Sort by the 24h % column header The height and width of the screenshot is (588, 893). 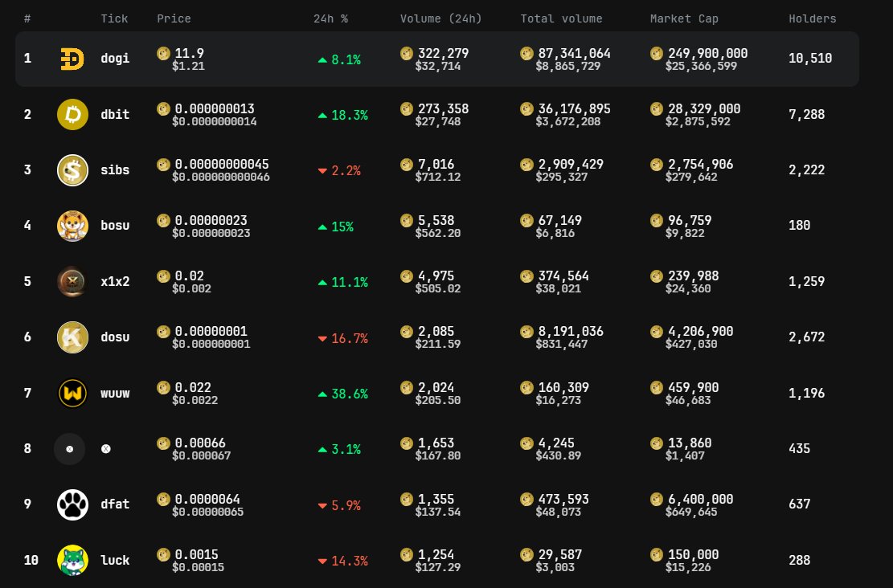point(330,18)
